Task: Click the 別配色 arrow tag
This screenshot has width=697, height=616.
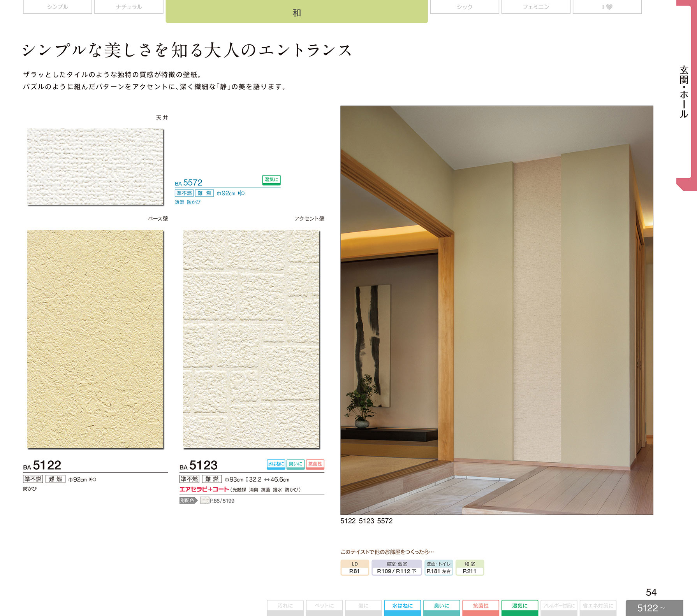Action: 188,500
